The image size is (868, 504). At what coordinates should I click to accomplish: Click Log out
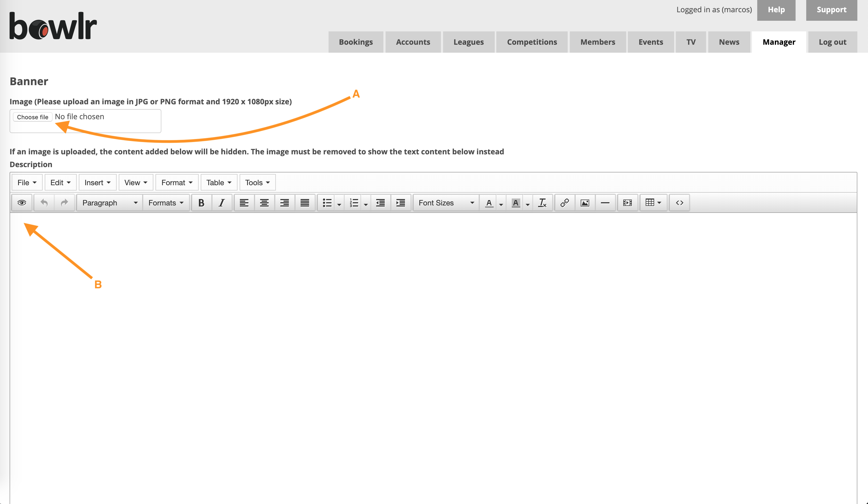click(x=833, y=42)
